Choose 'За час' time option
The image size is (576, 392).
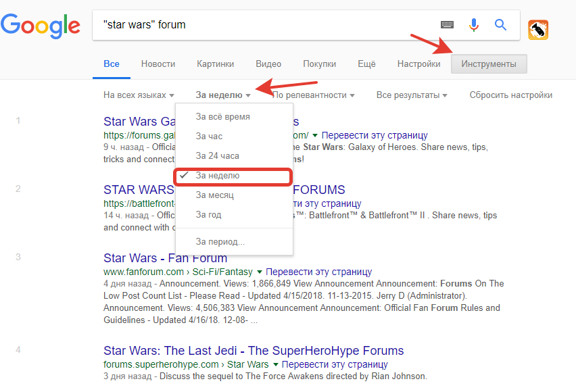point(234,137)
